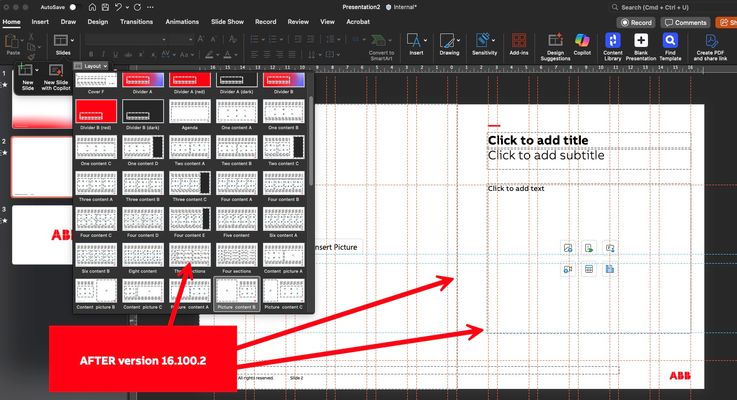Click the Underline formatting icon
Image resolution: width=737 pixels, height=400 pixels.
point(116,55)
